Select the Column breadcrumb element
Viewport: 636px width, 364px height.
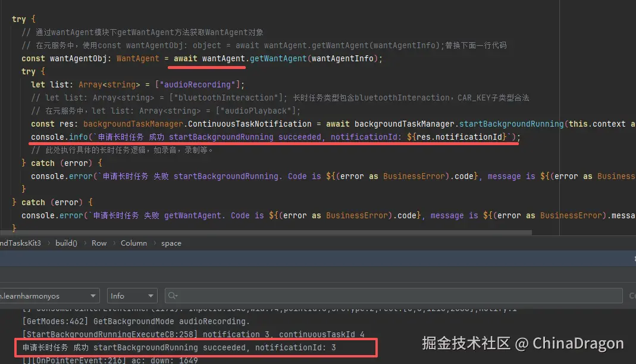(x=133, y=243)
